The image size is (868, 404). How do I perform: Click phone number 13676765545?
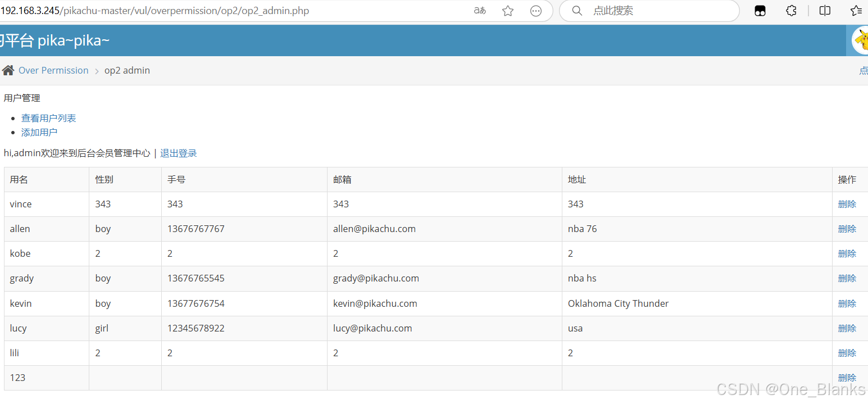196,278
